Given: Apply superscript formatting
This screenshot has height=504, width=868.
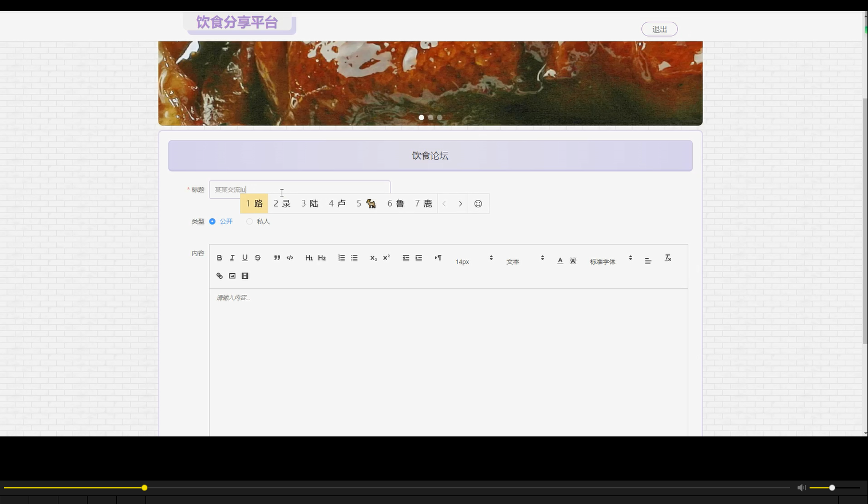Looking at the screenshot, I should tap(385, 257).
